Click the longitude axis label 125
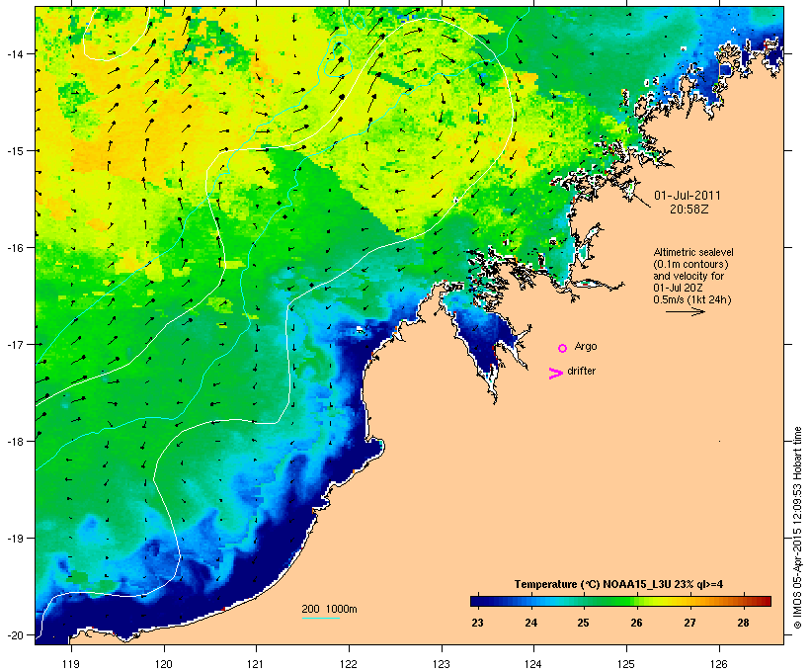Image resolution: width=810 pixels, height=672 pixels. pyautogui.click(x=626, y=664)
